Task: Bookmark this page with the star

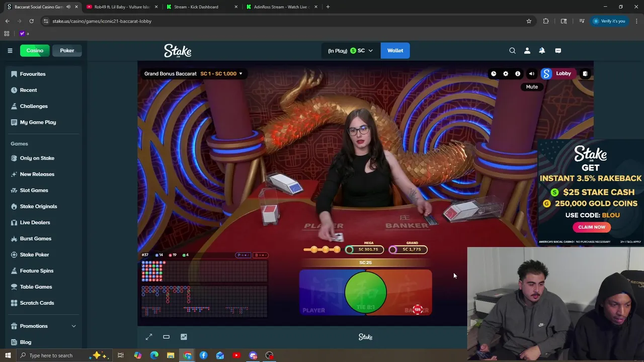Action: [529, 21]
